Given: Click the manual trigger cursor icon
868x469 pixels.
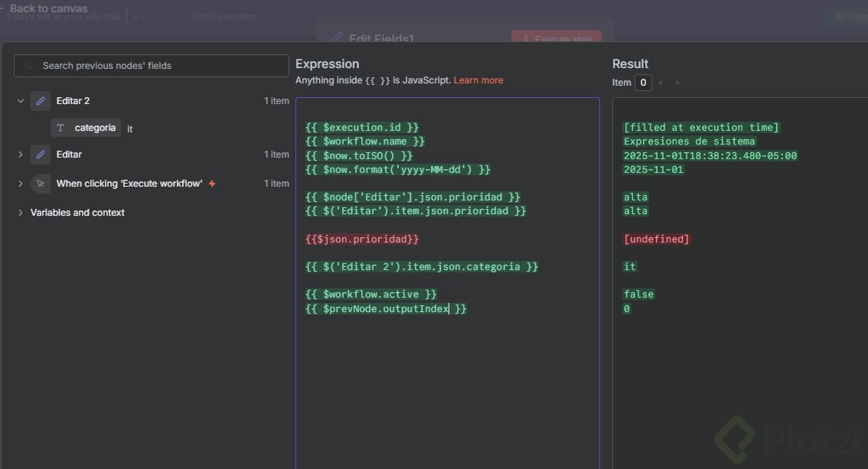Looking at the screenshot, I should [41, 184].
